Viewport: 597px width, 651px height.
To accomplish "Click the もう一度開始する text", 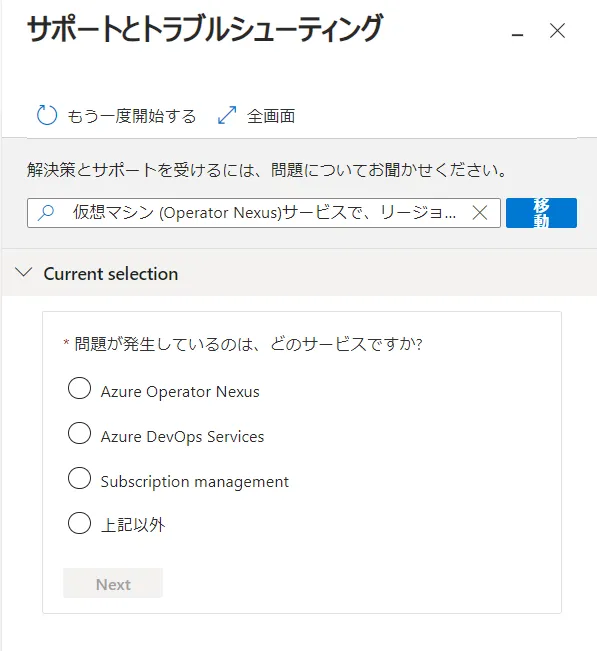I will point(132,116).
